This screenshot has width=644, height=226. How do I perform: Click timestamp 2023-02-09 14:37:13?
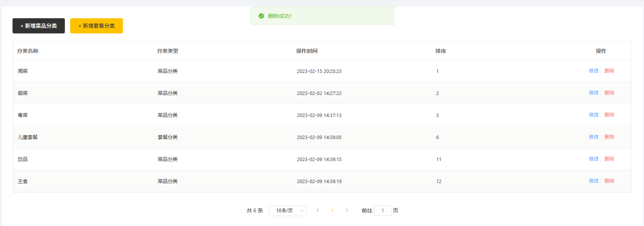pyautogui.click(x=319, y=115)
